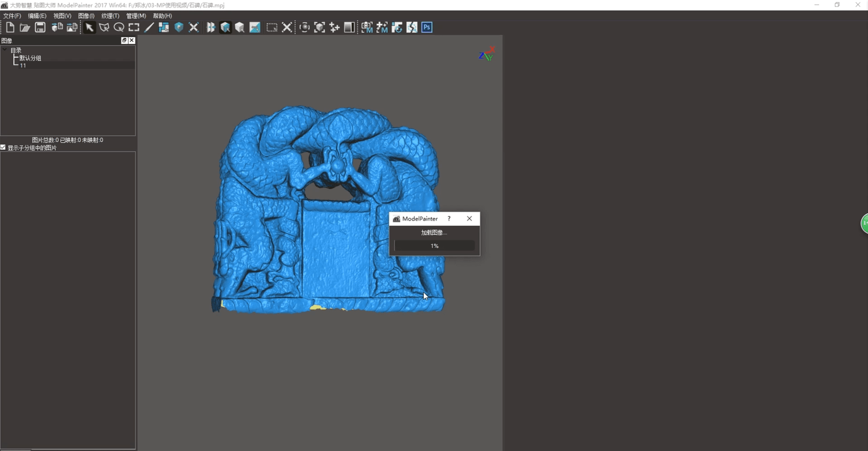Click the camera M snapshot icon
This screenshot has width=868, height=451.
tap(367, 27)
